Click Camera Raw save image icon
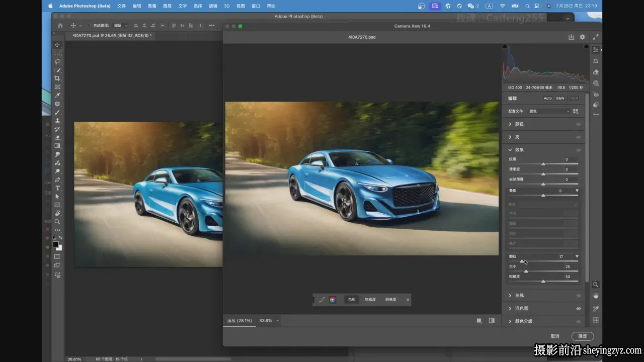Image resolution: width=644 pixels, height=362 pixels. (572, 37)
